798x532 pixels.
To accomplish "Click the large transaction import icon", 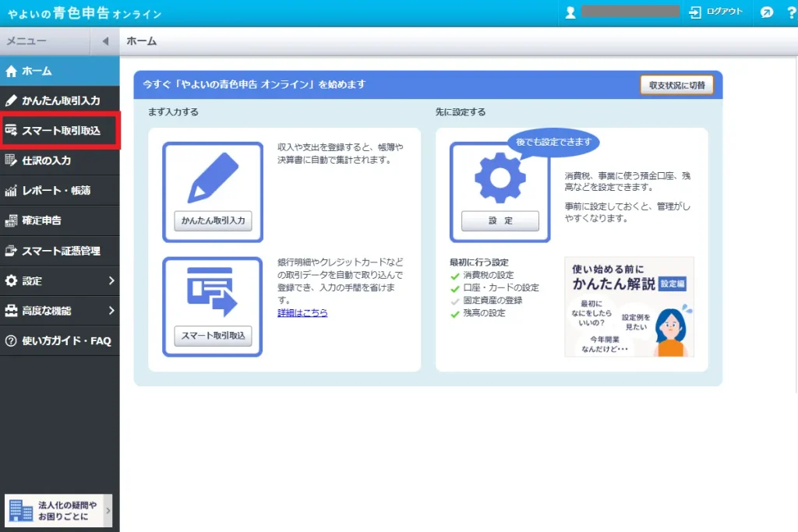I will coord(212,291).
